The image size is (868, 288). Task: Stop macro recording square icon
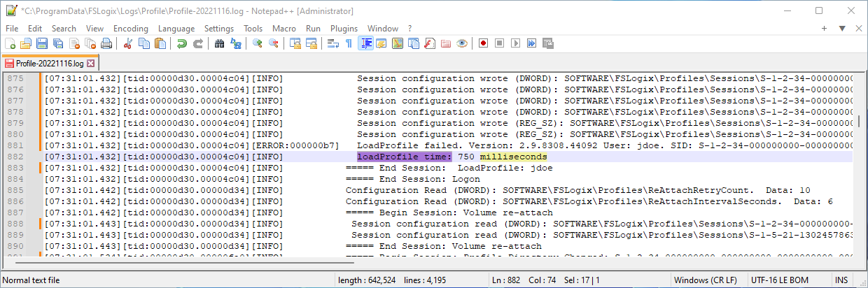[x=499, y=43]
